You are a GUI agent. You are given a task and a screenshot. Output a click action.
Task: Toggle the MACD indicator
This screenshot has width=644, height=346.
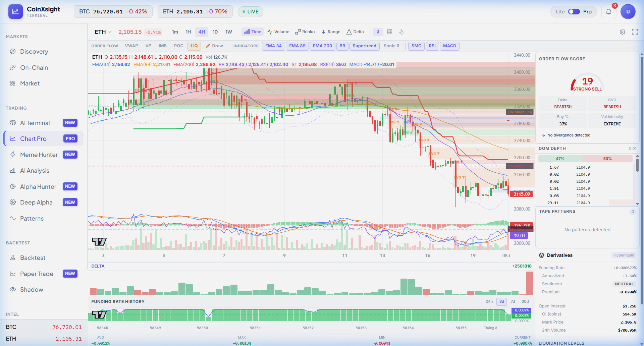coord(449,46)
